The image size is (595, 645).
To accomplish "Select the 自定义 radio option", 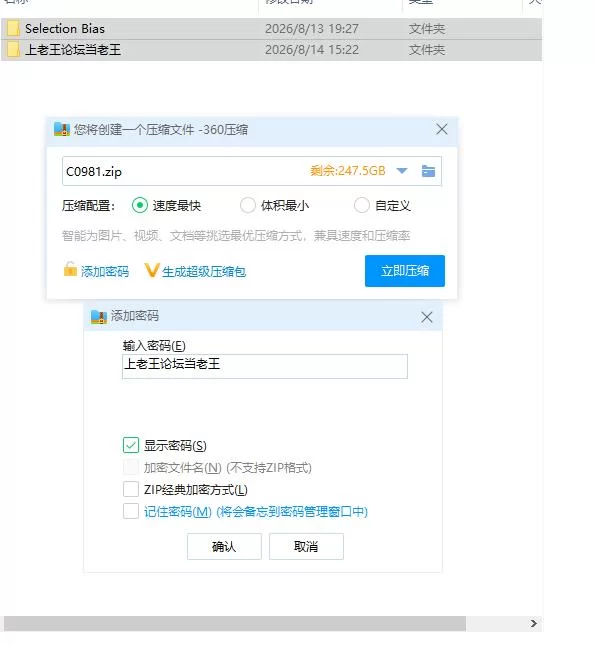I will pos(361,205).
